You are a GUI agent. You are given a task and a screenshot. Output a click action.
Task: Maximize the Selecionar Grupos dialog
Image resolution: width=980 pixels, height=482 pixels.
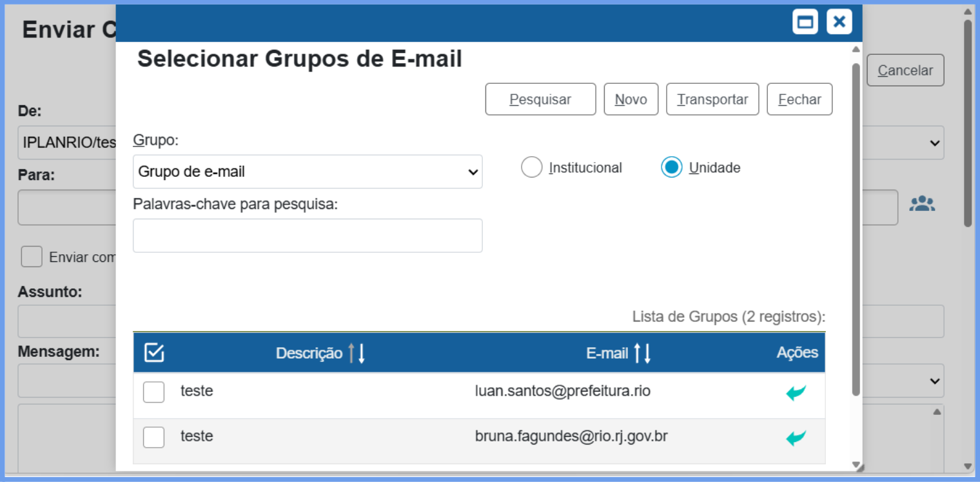(x=805, y=22)
